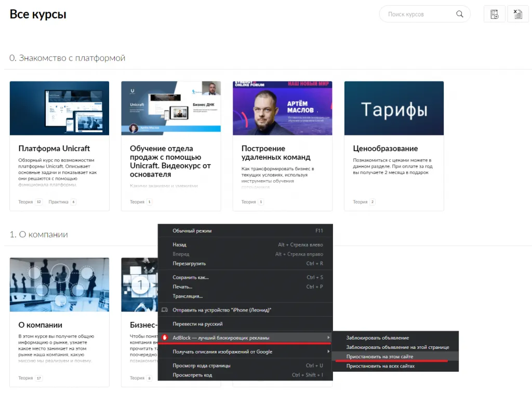Click "Теория 17" on О компании card
532x393 pixels.
coord(30,378)
